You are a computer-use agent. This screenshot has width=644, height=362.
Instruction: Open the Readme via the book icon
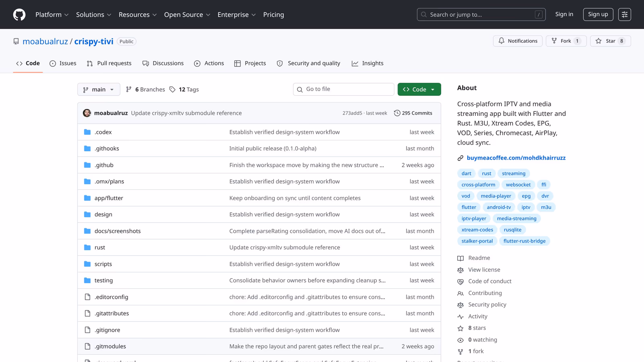(x=460, y=258)
